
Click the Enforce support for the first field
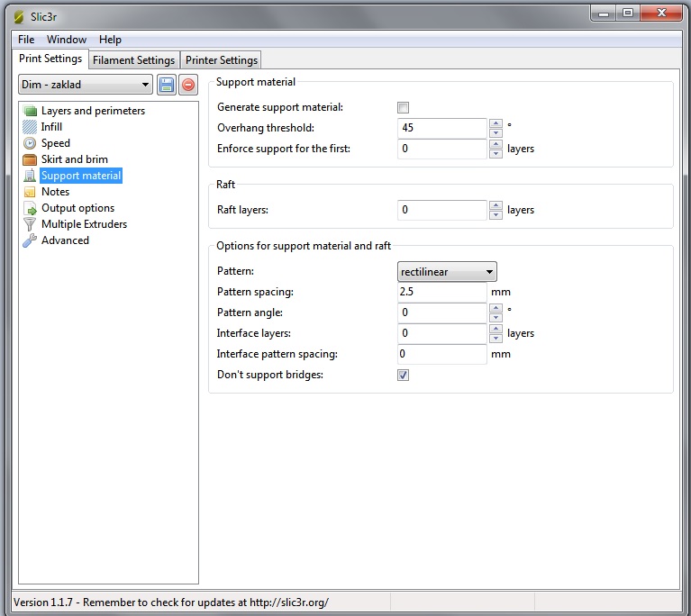tap(442, 149)
